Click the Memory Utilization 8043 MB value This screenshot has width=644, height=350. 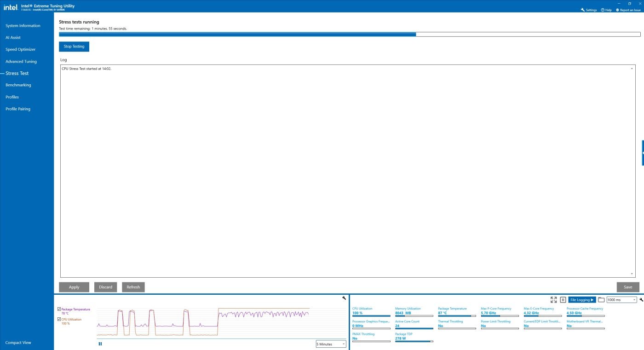403,313
